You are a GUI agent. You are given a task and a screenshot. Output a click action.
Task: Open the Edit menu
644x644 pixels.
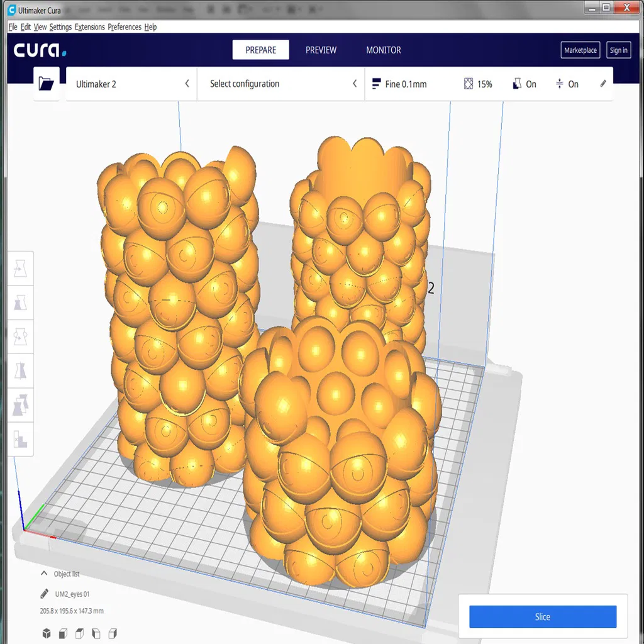coord(25,26)
